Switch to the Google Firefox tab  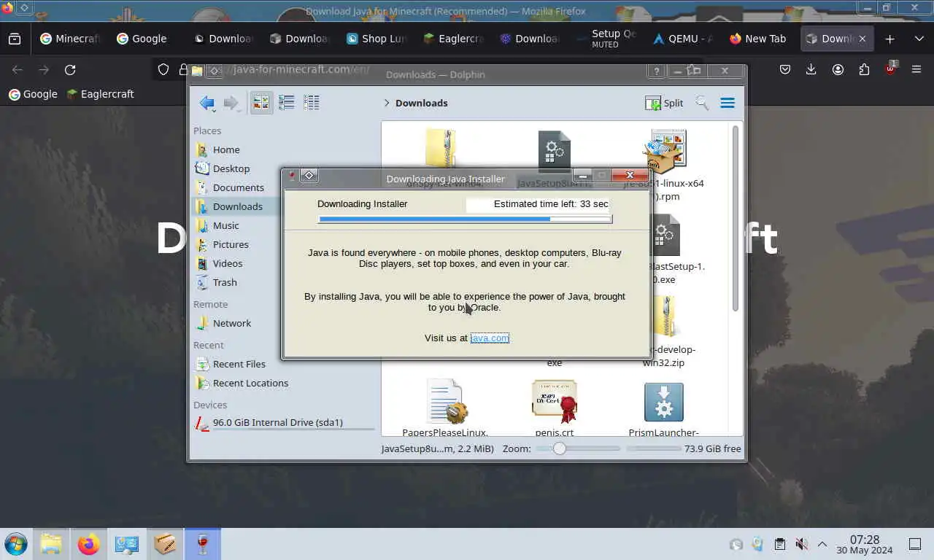tap(142, 39)
